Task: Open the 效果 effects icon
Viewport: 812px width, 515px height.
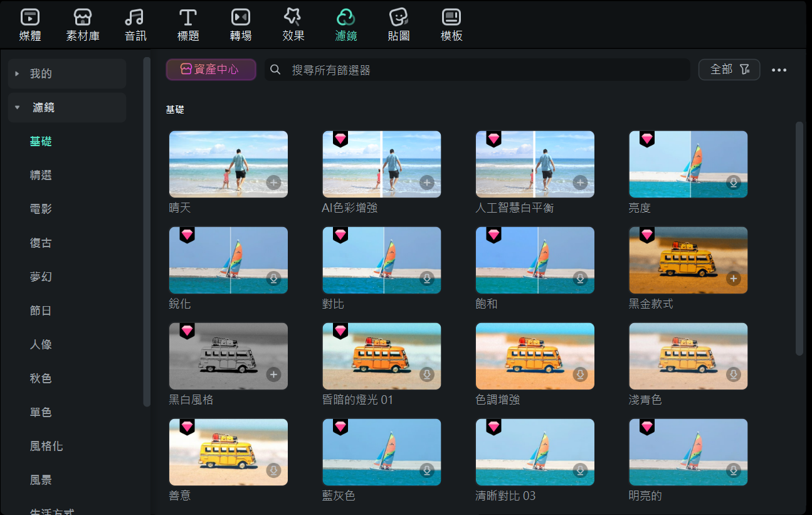Action: point(293,18)
